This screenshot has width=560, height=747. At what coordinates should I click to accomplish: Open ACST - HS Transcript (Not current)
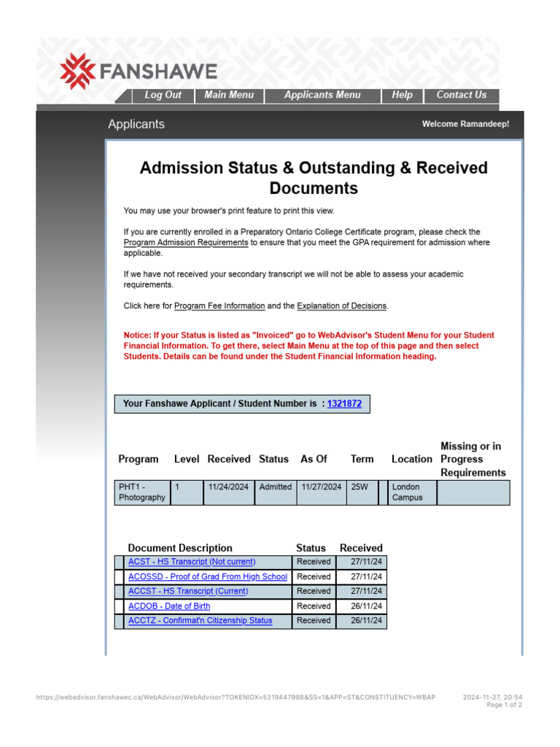click(192, 562)
